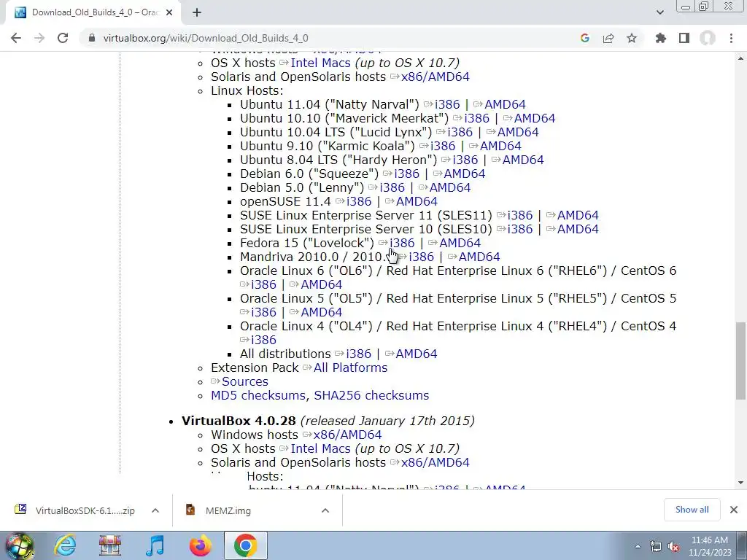Open Google search icon in address bar
Viewport: 747px width, 560px height.
click(x=585, y=38)
